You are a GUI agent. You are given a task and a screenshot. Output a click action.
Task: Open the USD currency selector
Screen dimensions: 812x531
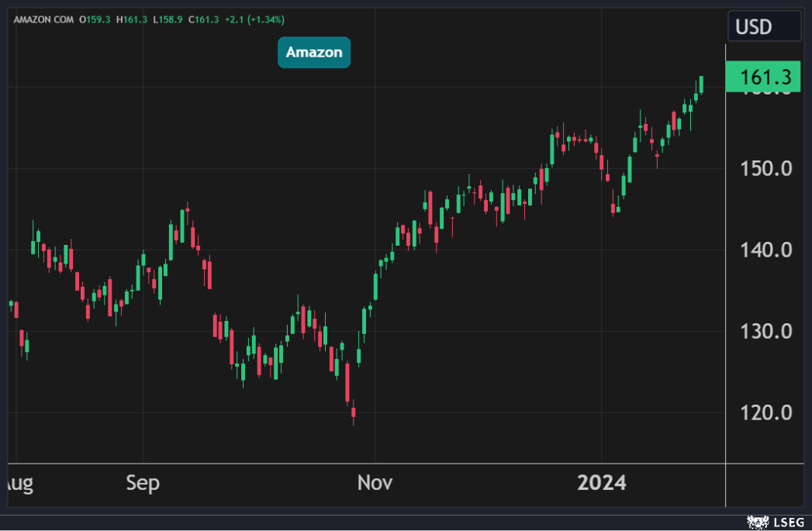point(763,27)
